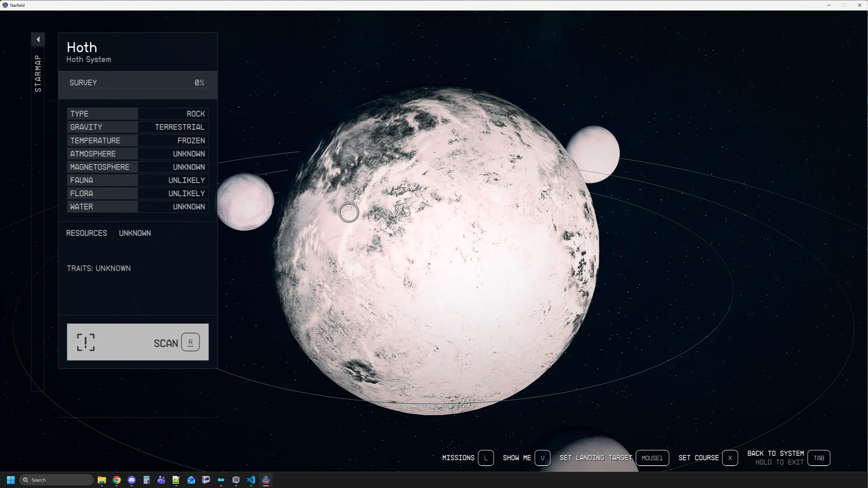The image size is (868, 488).
Task: Click the ATMOSPHERE row showing UNKNOWN
Action: pyautogui.click(x=138, y=154)
